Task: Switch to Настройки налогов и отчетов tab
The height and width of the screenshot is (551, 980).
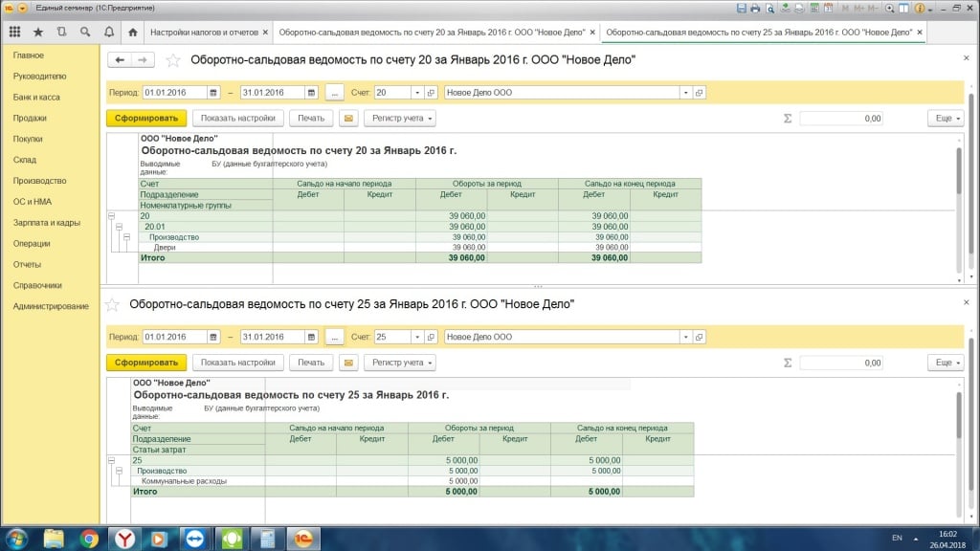Action: 205,32
